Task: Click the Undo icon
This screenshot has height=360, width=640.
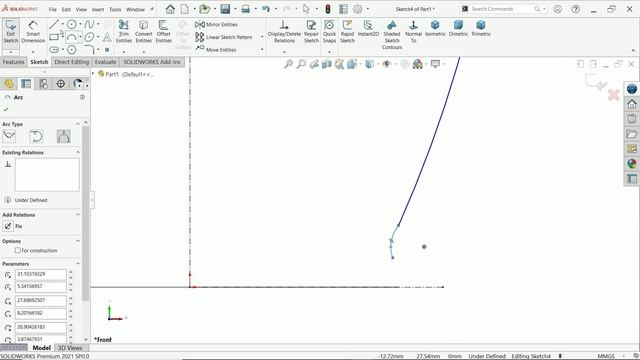Action: pyautogui.click(x=266, y=9)
